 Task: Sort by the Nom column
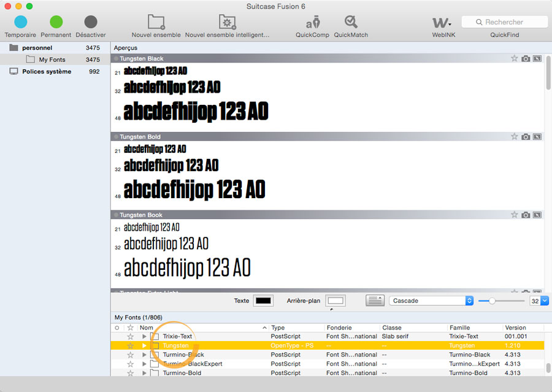[203, 328]
